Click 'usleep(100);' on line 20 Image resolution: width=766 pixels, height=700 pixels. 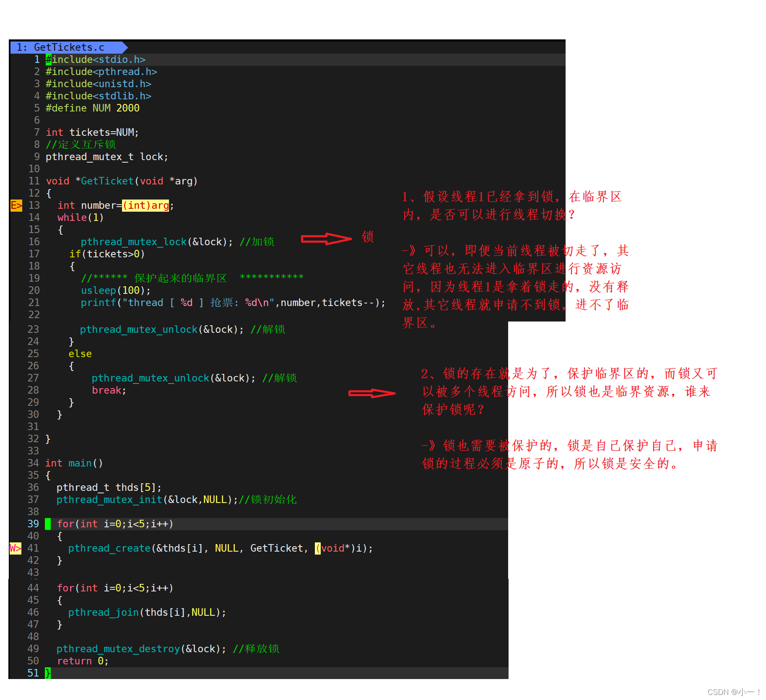(116, 290)
